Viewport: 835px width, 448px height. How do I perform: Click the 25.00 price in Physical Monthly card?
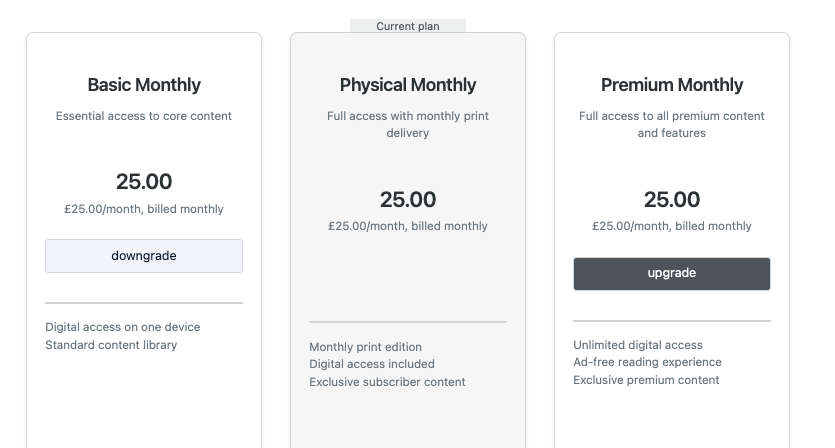[x=408, y=200]
